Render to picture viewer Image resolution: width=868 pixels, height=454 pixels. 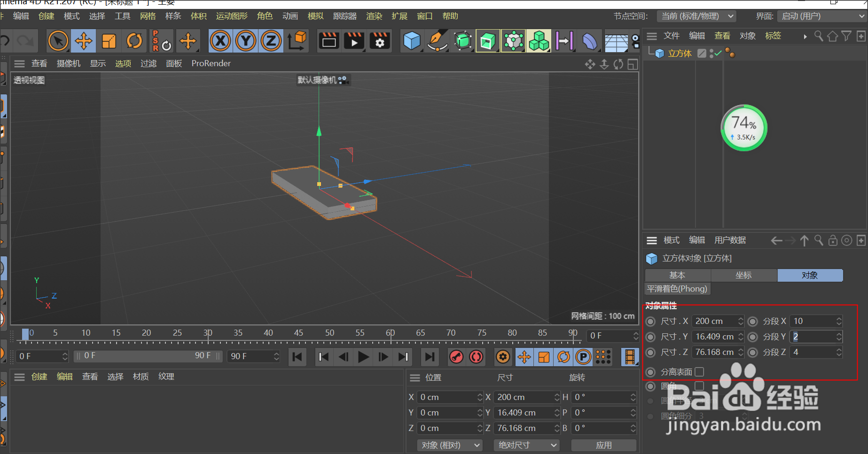coord(354,41)
